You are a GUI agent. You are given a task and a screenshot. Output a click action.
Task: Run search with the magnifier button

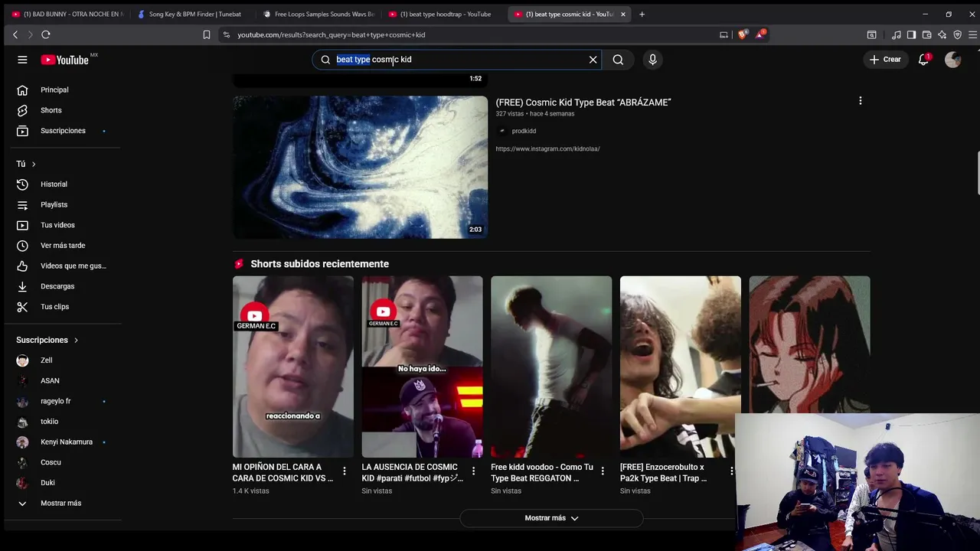618,60
